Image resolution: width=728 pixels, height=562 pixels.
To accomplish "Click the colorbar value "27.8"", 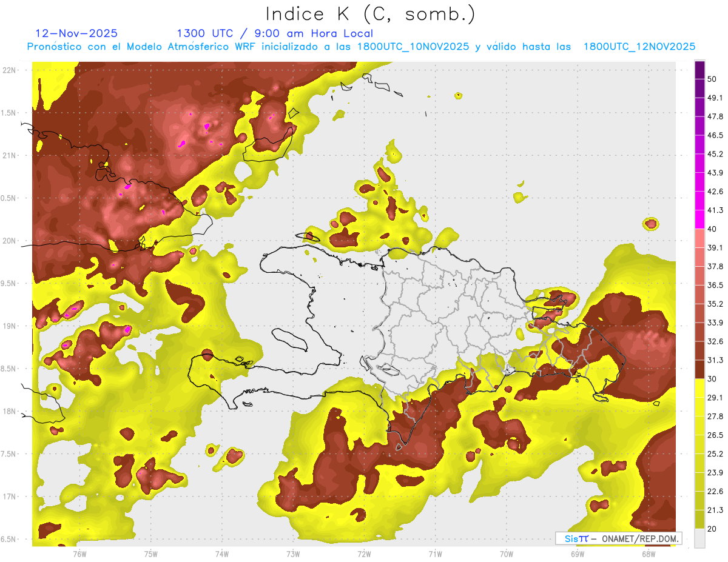I will 715,416.
